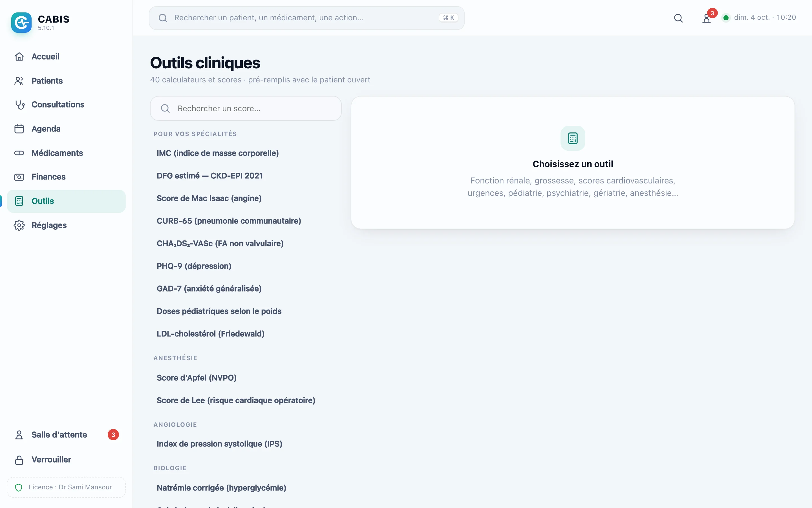Click the green online status dot

coord(725,17)
